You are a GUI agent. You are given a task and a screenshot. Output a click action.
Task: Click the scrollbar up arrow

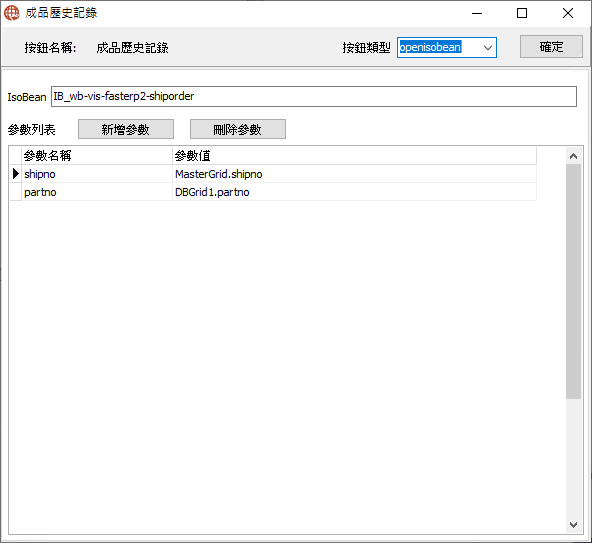point(573,156)
